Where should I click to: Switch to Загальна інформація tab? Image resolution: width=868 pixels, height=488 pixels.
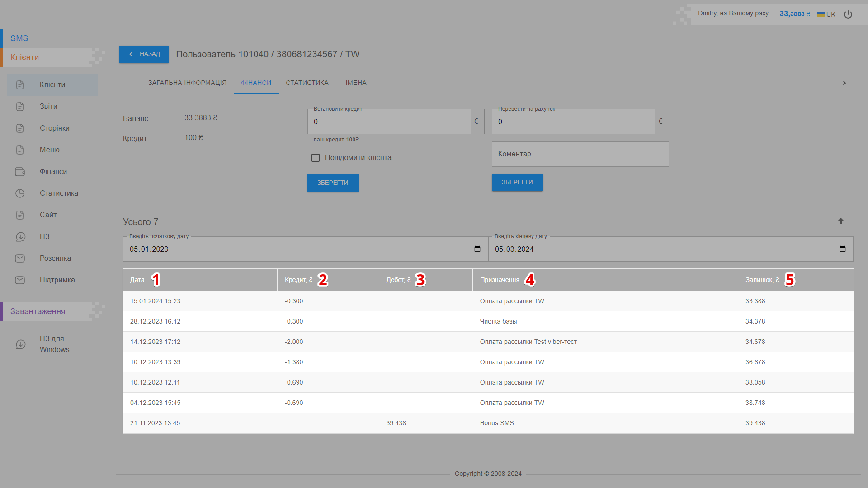coord(187,83)
